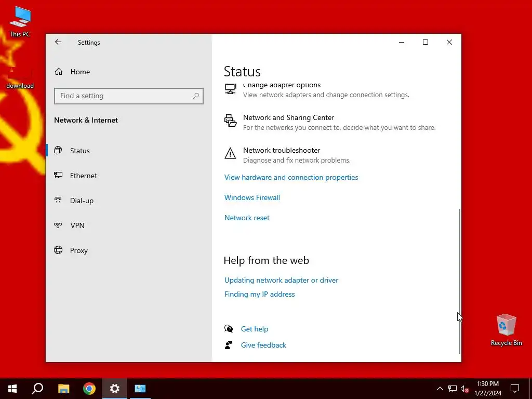Image resolution: width=532 pixels, height=399 pixels.
Task: Go back using the Settings arrow
Action: [58, 42]
